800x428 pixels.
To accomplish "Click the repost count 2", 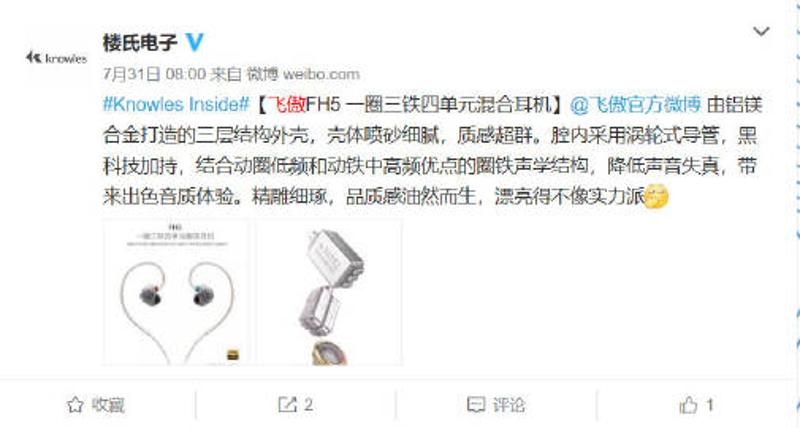I will [x=308, y=405].
